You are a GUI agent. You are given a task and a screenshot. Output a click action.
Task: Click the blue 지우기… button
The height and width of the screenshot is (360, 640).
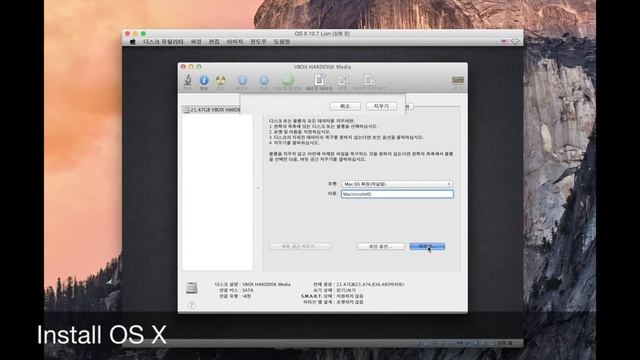(427, 247)
